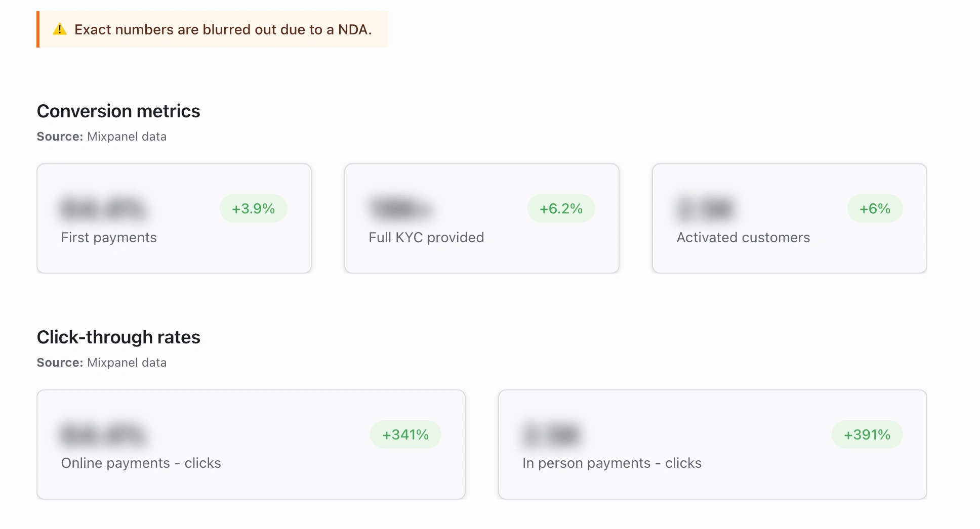Click the blurred value above In person payments

[552, 434]
